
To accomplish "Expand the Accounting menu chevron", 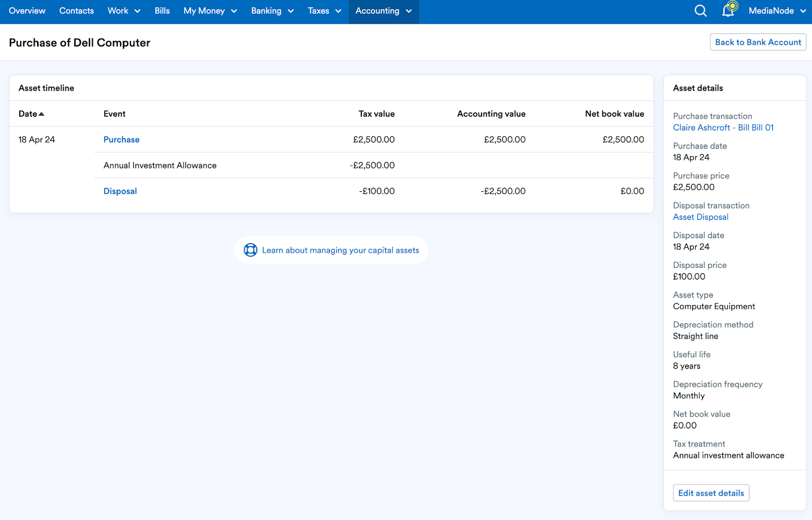I will [x=409, y=11].
